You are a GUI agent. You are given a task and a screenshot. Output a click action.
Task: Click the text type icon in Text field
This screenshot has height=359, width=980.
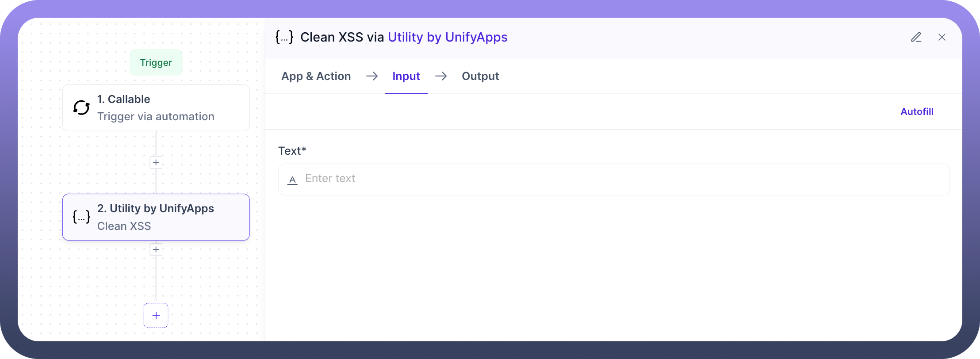tap(292, 179)
